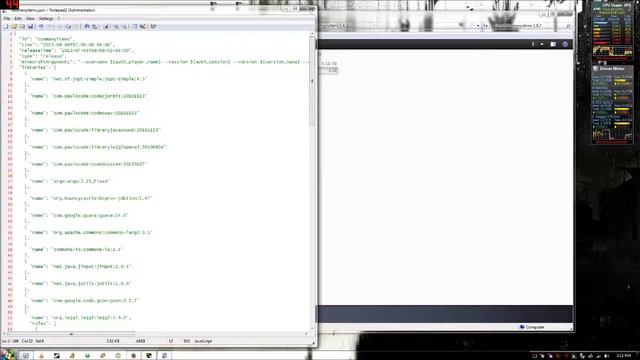640x360 pixels.
Task: Click the LF line ending status entry
Action: (171, 341)
